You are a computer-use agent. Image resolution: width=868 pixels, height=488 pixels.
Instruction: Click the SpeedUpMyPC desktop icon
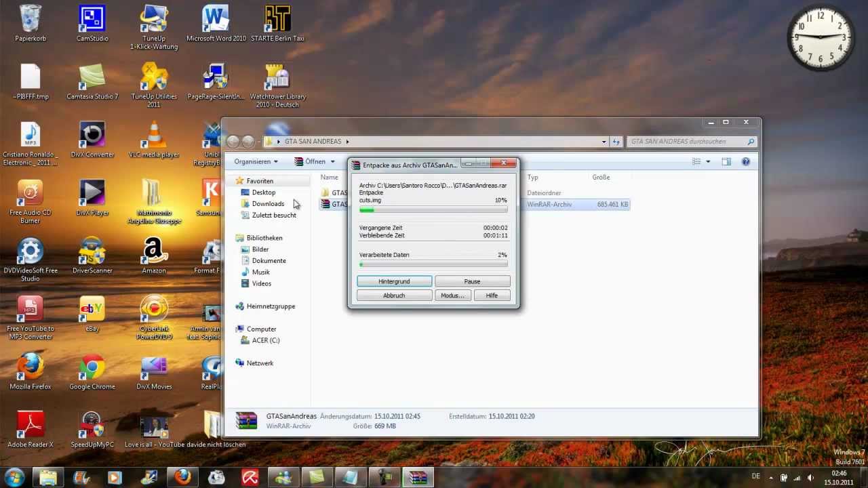[x=92, y=430]
